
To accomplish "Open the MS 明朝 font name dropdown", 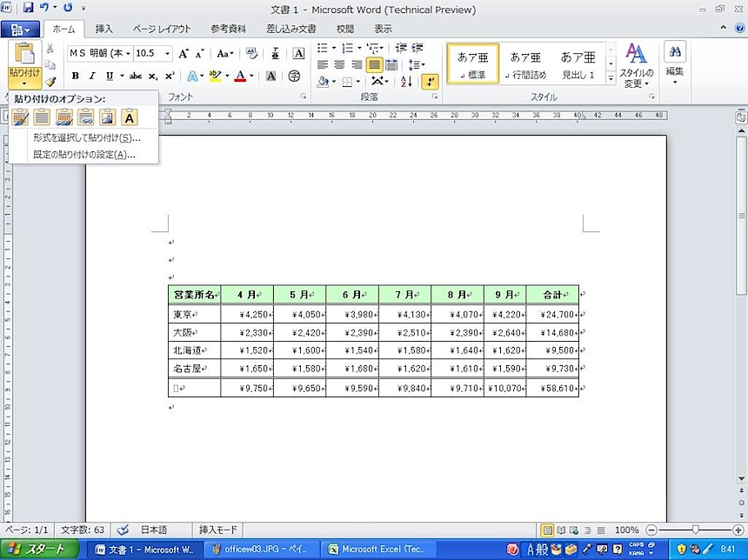I will click(127, 53).
